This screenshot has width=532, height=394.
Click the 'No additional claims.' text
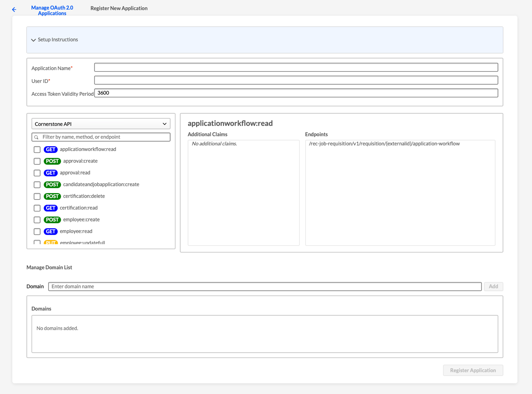coord(214,144)
